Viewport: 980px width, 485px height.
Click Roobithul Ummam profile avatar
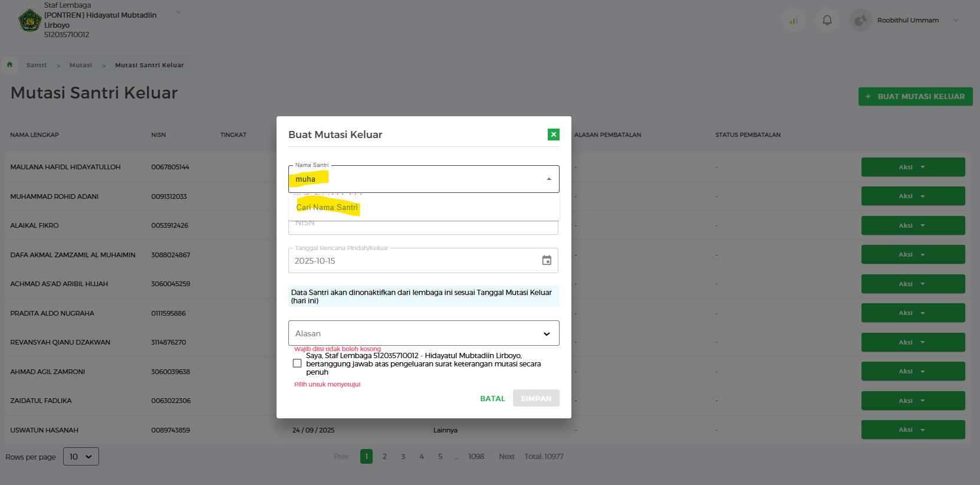860,20
